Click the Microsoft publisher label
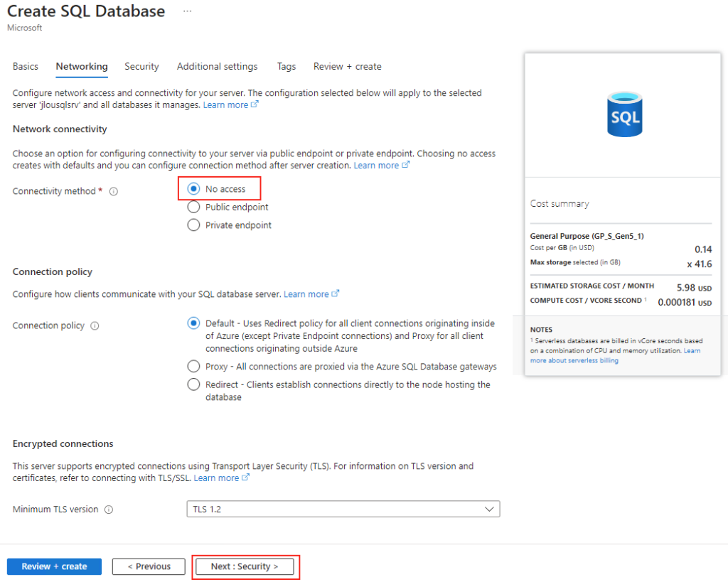 click(x=25, y=28)
